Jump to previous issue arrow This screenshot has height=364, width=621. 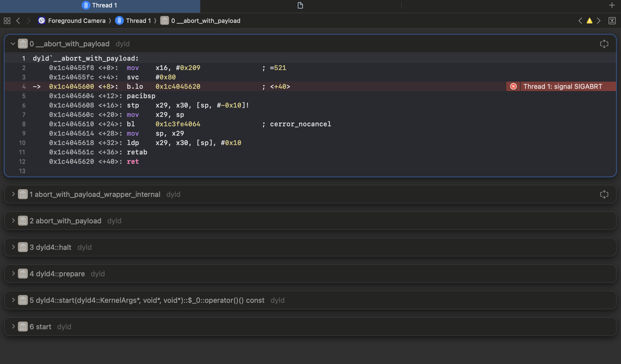(x=580, y=21)
